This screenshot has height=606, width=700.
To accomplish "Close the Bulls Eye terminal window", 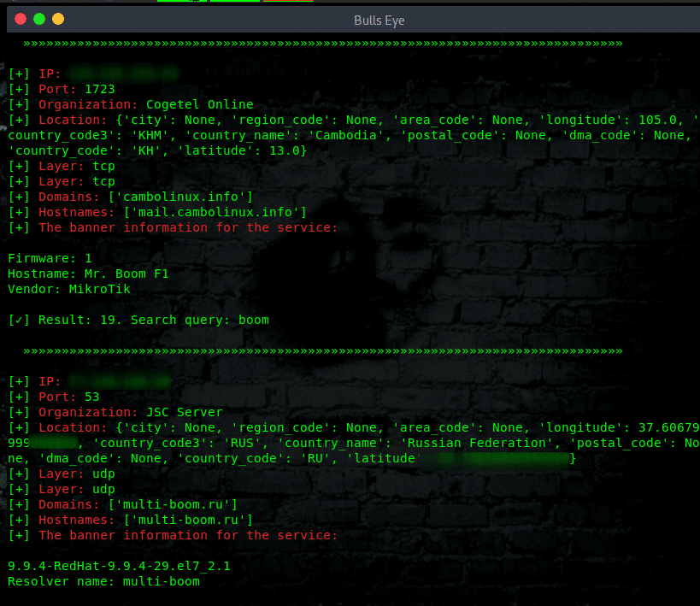I will [x=21, y=19].
